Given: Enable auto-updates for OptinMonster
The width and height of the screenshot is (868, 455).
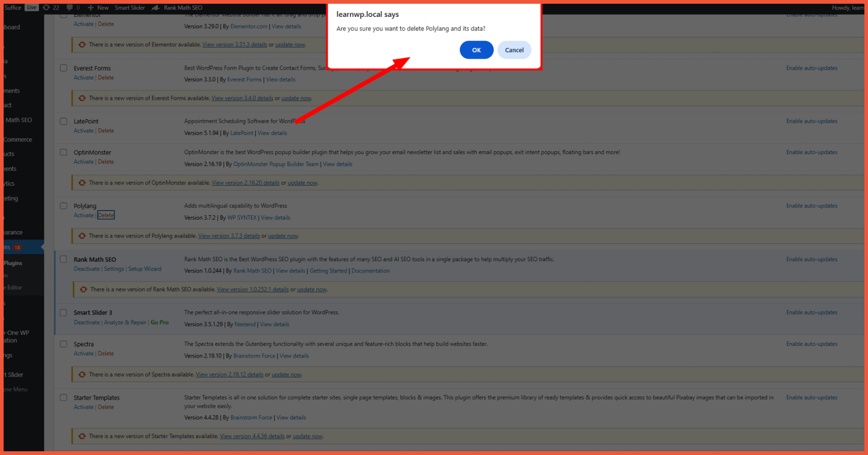Looking at the screenshot, I should pos(812,152).
